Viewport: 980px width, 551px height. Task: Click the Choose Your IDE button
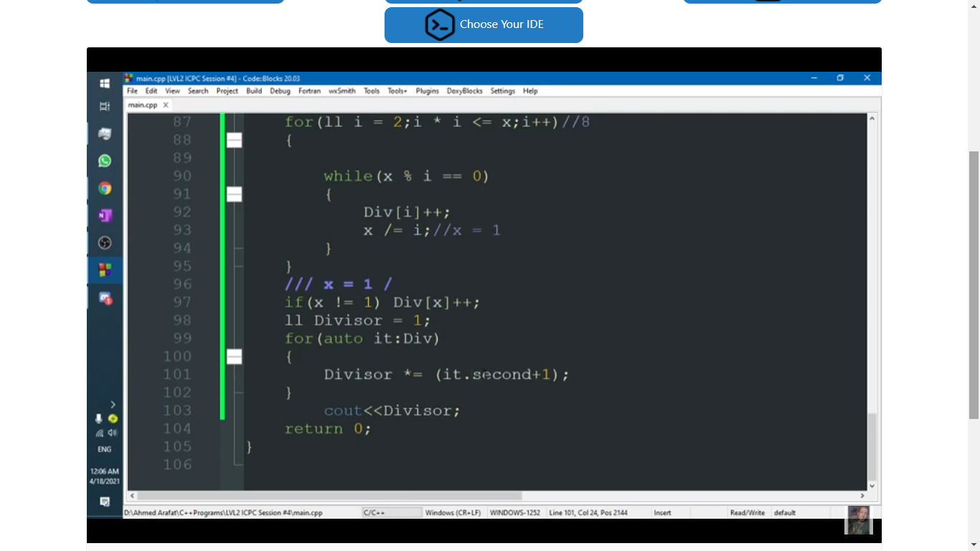501,25
